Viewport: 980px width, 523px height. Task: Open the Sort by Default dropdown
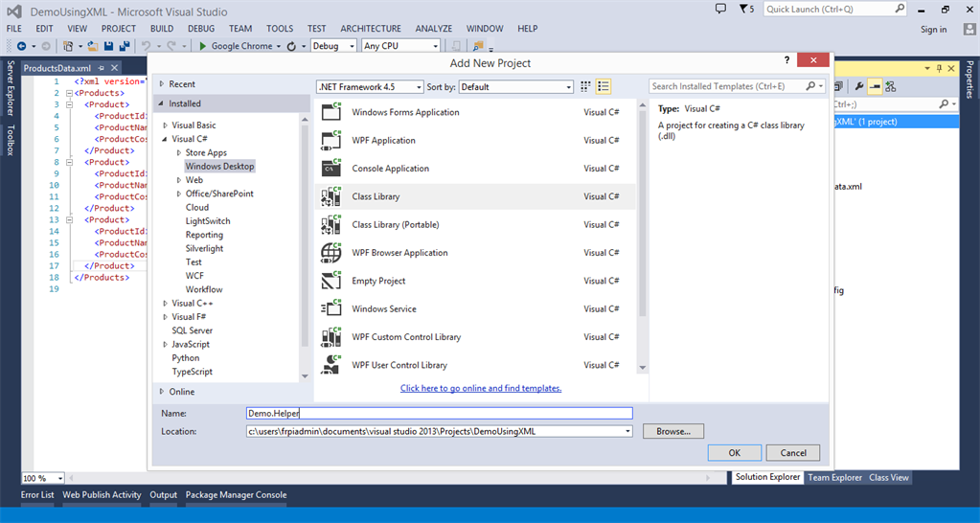[x=515, y=86]
